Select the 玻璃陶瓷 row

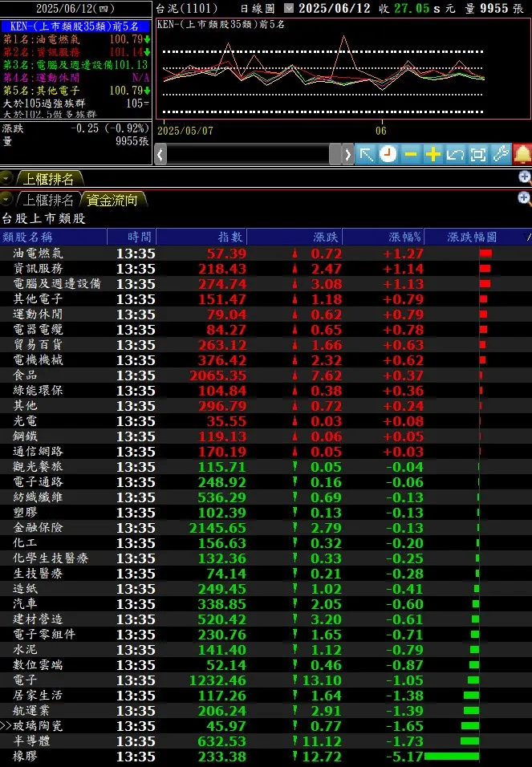click(x=266, y=726)
